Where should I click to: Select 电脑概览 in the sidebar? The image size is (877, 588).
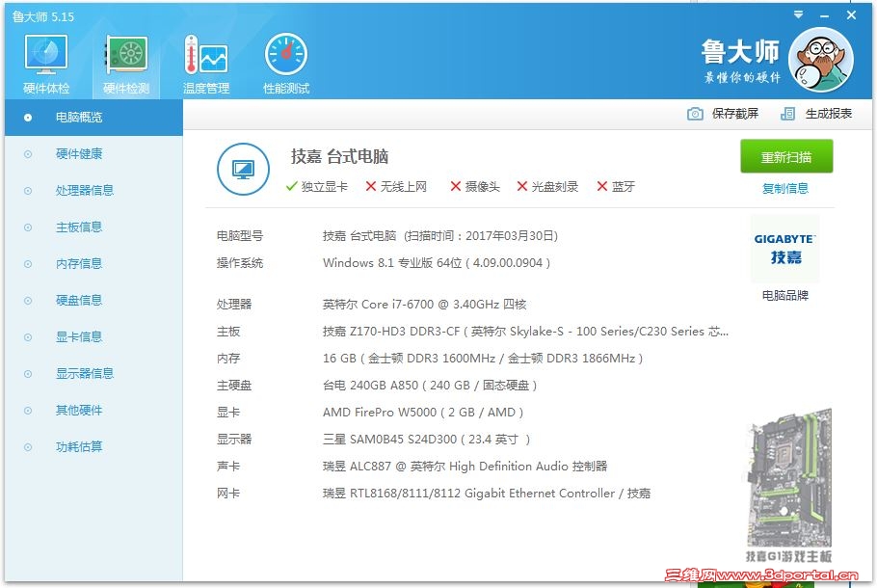tap(93, 118)
